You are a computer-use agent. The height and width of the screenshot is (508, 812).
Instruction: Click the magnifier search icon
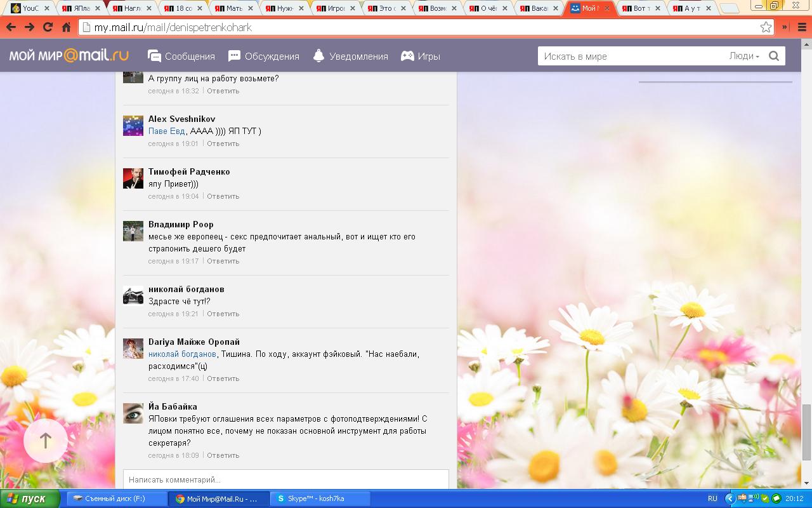[773, 56]
